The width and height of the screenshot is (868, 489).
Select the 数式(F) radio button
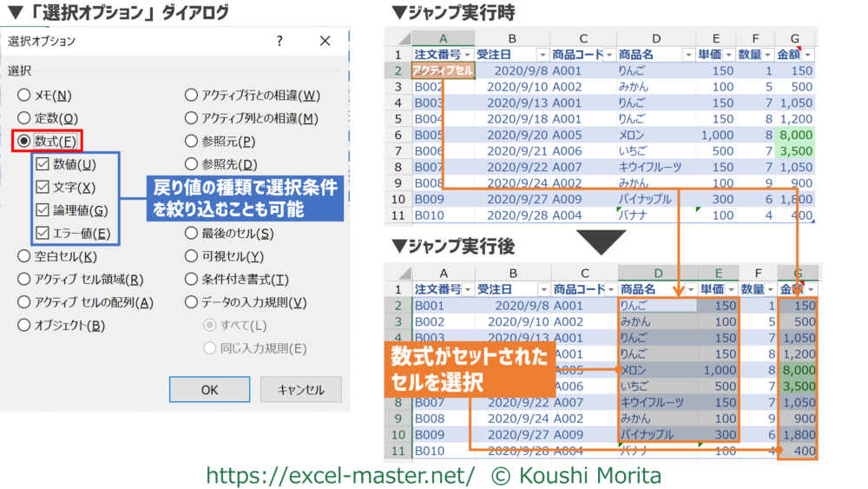tap(24, 141)
